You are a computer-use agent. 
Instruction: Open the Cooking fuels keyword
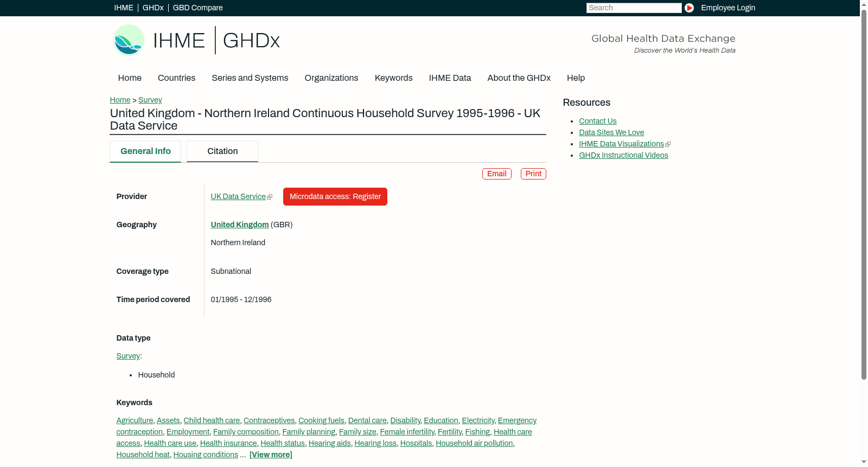point(321,420)
